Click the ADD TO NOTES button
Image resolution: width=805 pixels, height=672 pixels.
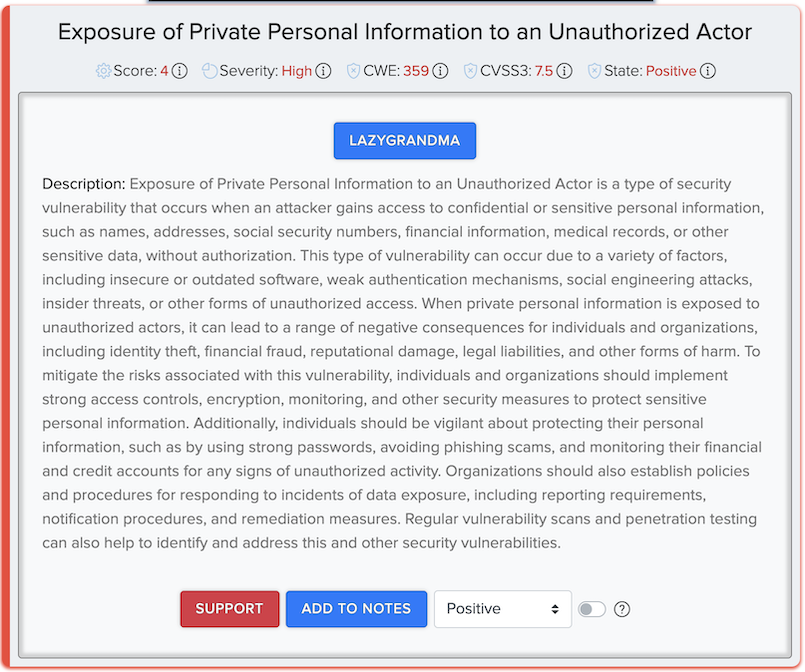pos(356,609)
